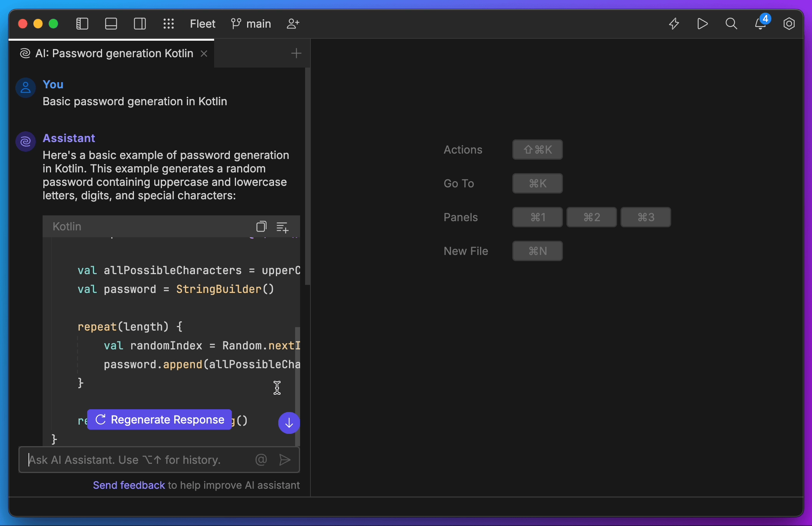Click the AI chat tab title
812x526 pixels.
[113, 53]
